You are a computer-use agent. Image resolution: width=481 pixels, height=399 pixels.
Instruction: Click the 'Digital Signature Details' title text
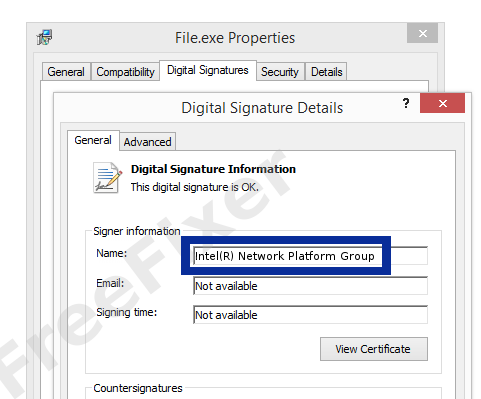coord(262,108)
